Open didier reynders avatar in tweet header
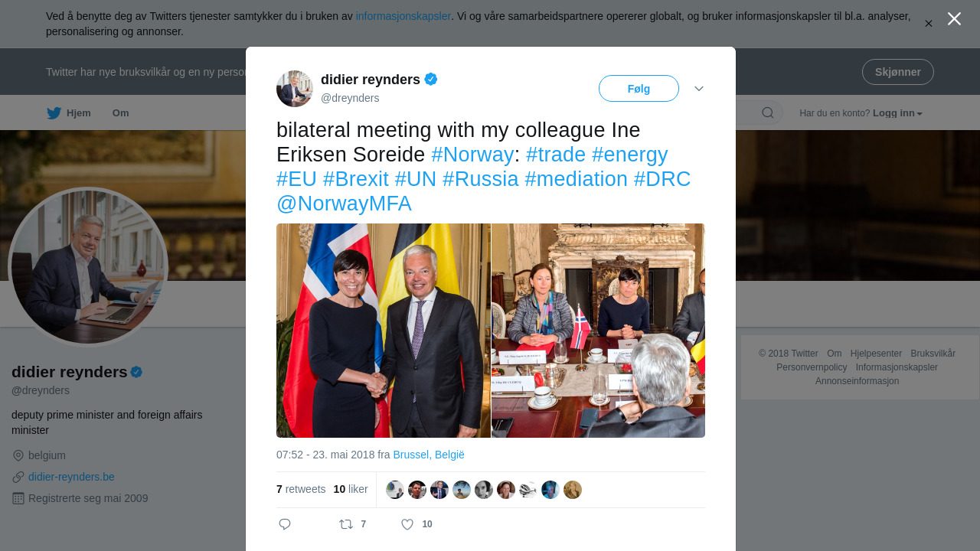The image size is (980, 551). (x=295, y=89)
